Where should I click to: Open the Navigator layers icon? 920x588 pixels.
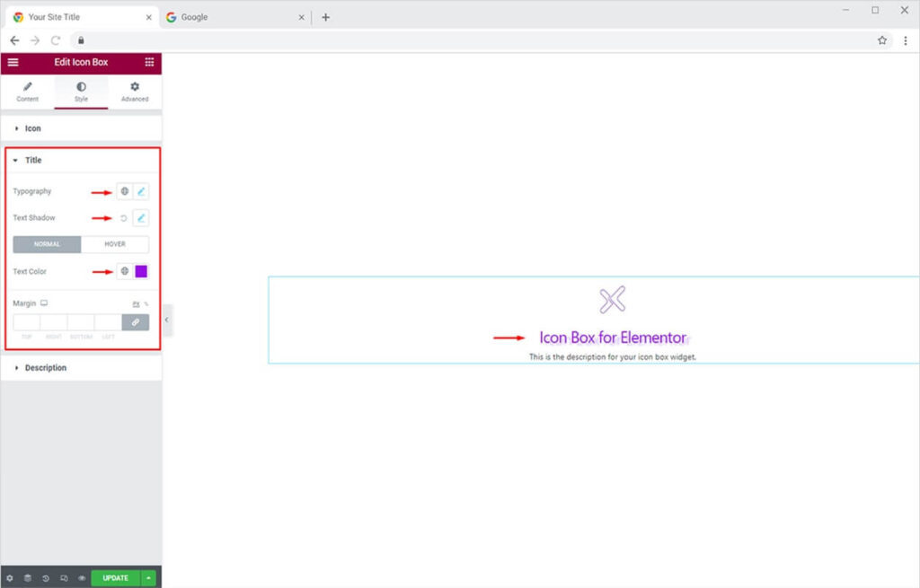tap(27, 578)
